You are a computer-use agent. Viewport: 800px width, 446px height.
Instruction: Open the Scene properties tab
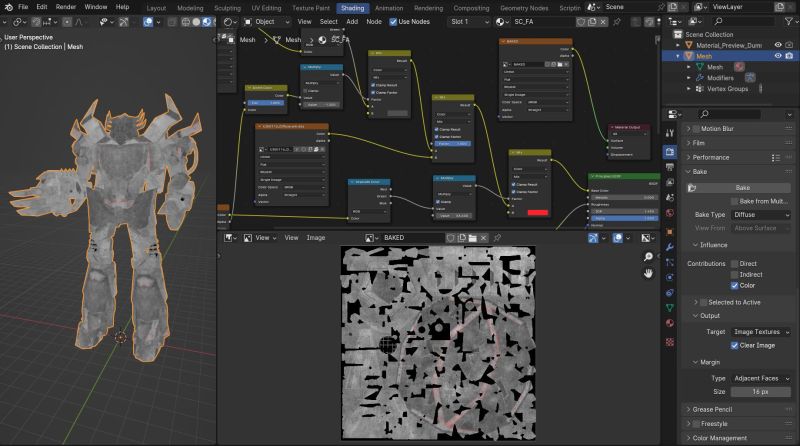tap(670, 197)
